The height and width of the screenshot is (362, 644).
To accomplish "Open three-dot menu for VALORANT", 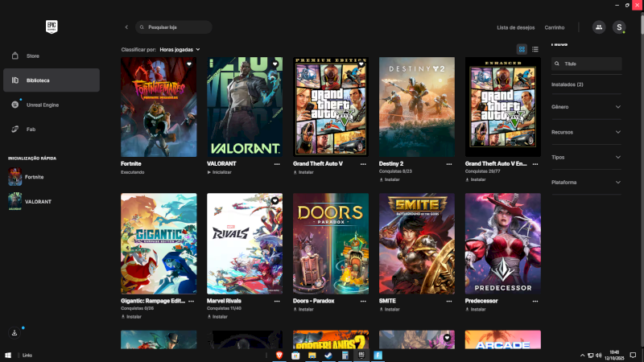I will [279, 163].
